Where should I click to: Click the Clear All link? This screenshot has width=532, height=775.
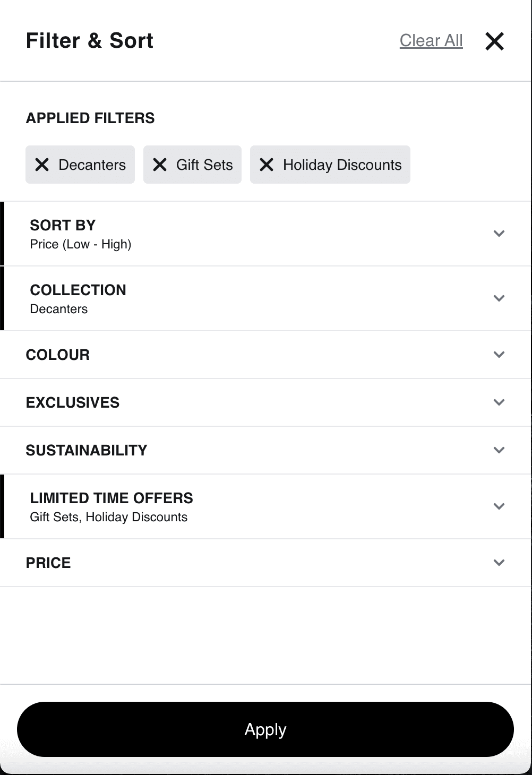pyautogui.click(x=431, y=40)
